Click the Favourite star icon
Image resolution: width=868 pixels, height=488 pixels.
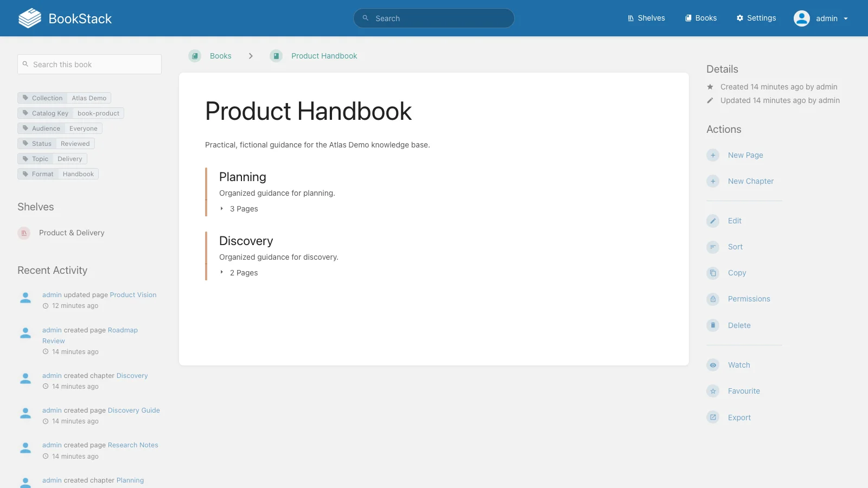pos(713,391)
